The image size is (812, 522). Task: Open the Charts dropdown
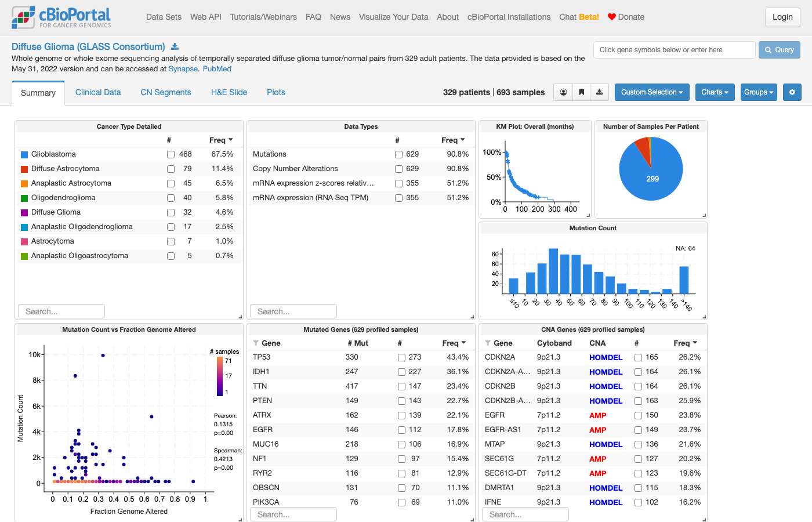[x=715, y=92]
